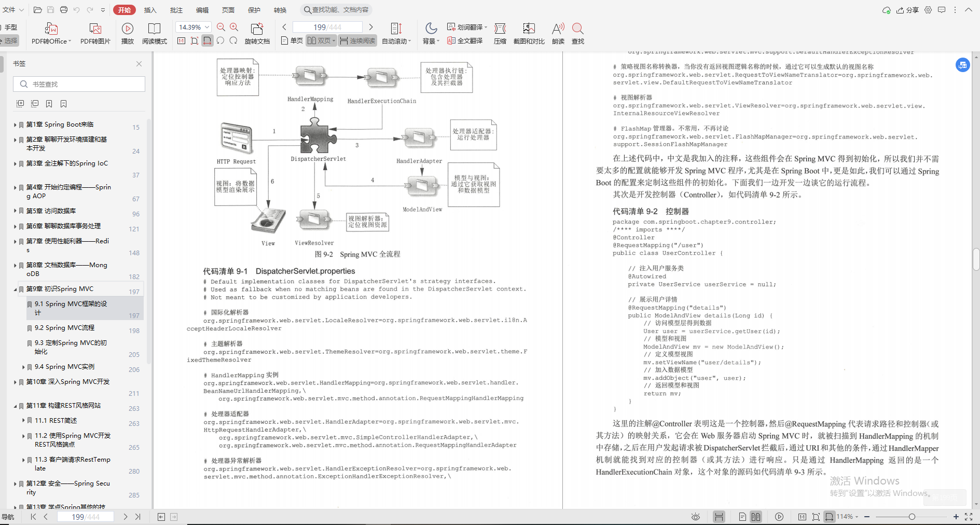Rotate clockwise using the ribbon icon
Viewport: 980px width, 525px height.
pos(233,40)
